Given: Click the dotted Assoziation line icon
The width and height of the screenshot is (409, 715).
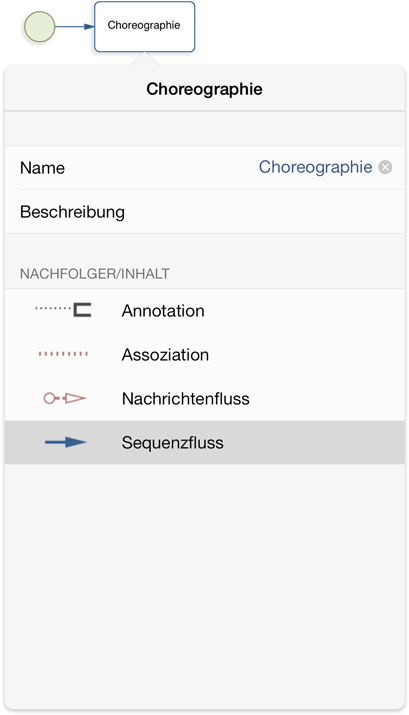Looking at the screenshot, I should coord(63,353).
